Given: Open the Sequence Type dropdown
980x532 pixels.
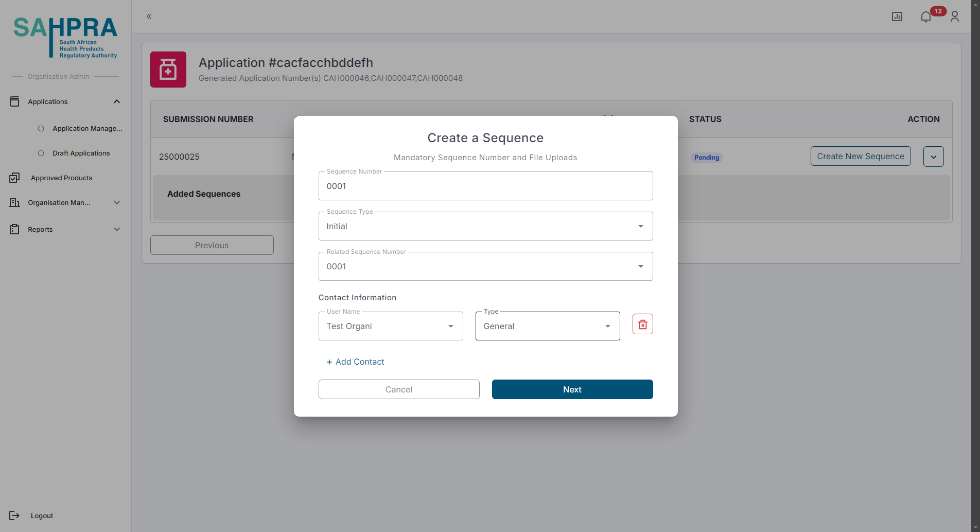Looking at the screenshot, I should click(485, 227).
